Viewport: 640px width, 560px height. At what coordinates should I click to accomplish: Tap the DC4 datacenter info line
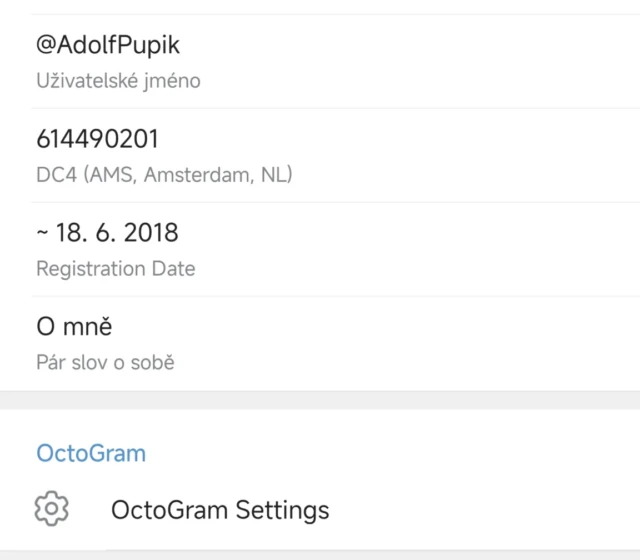click(163, 175)
